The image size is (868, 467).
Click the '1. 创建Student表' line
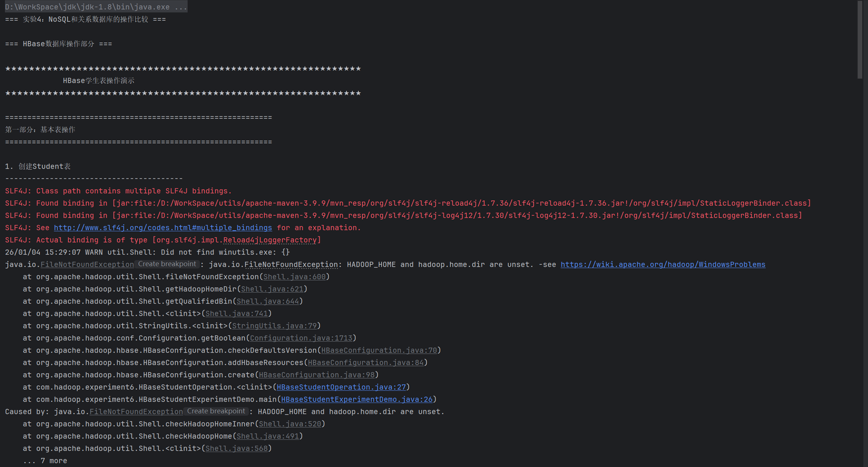click(x=38, y=167)
